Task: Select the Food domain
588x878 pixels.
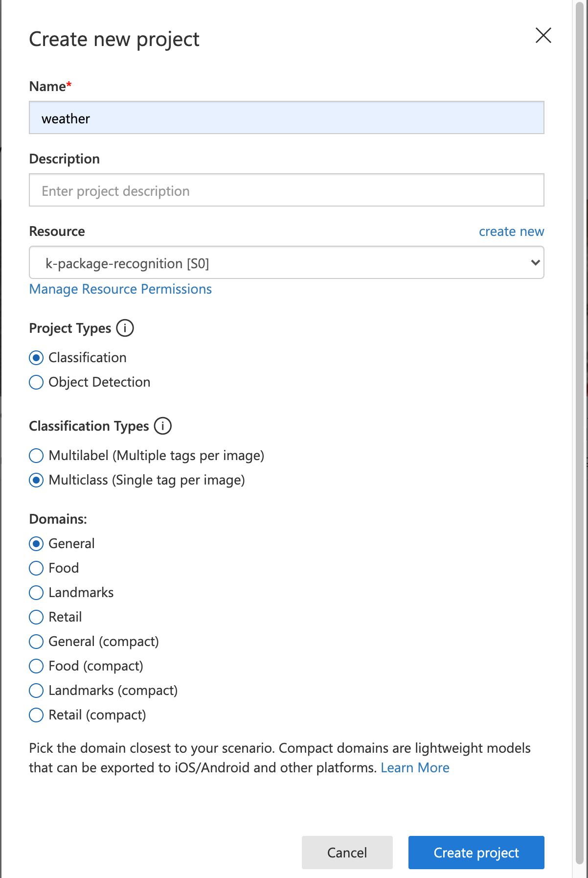Action: point(36,568)
